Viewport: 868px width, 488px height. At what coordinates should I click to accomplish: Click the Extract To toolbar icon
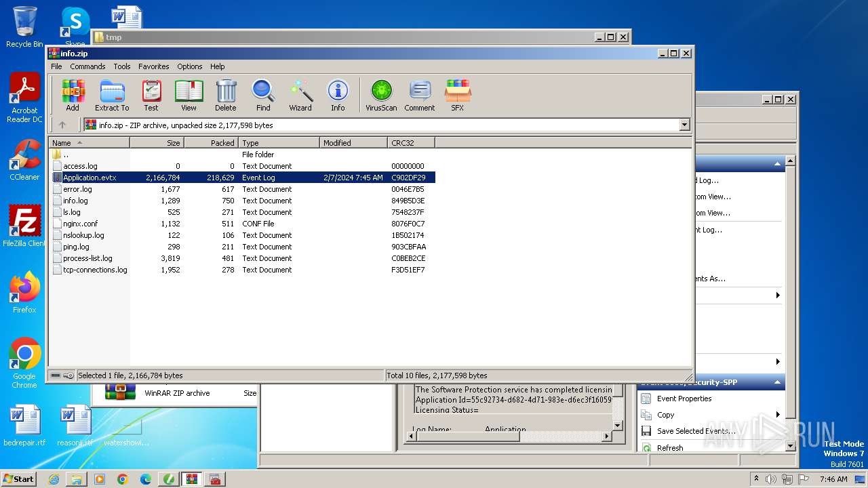(x=112, y=96)
